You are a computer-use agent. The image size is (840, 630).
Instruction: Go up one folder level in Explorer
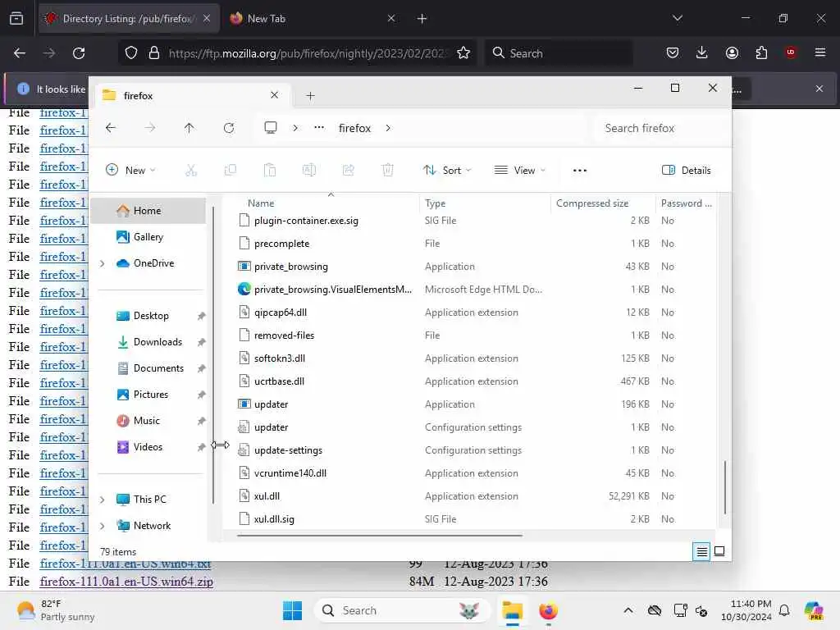[189, 128]
